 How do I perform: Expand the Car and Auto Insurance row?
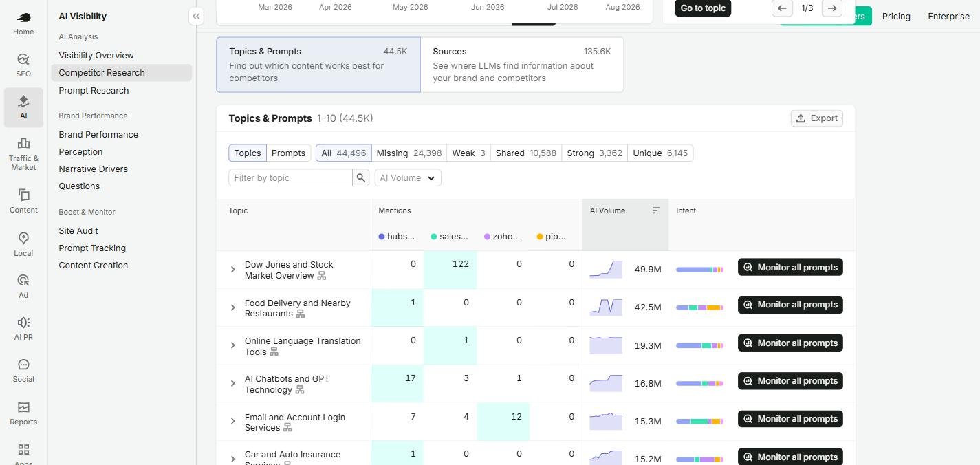(x=233, y=459)
